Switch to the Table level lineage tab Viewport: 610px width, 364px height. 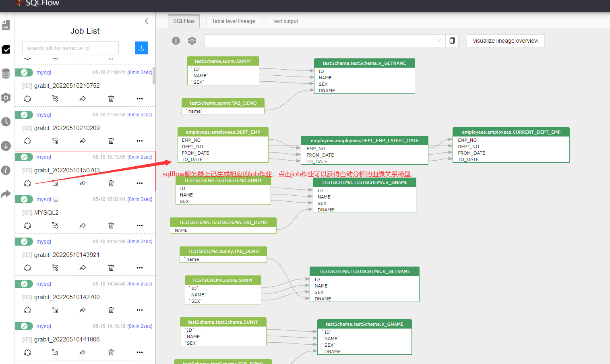click(x=233, y=21)
